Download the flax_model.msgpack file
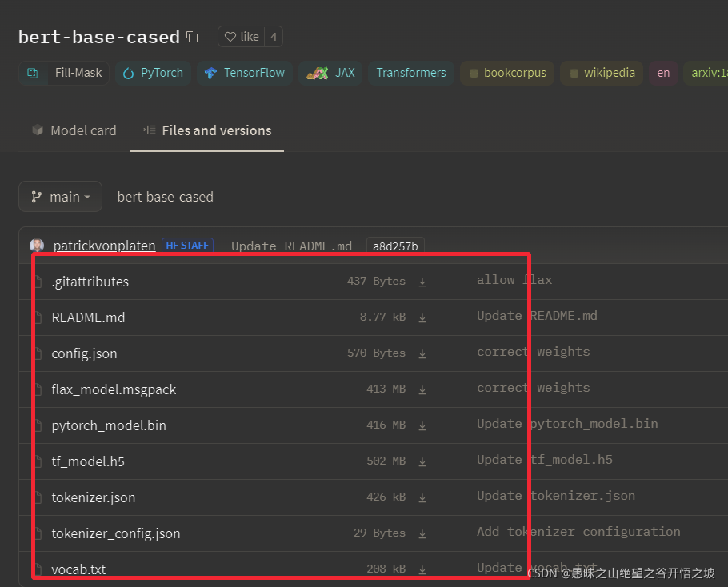The height and width of the screenshot is (587, 728). pos(422,389)
